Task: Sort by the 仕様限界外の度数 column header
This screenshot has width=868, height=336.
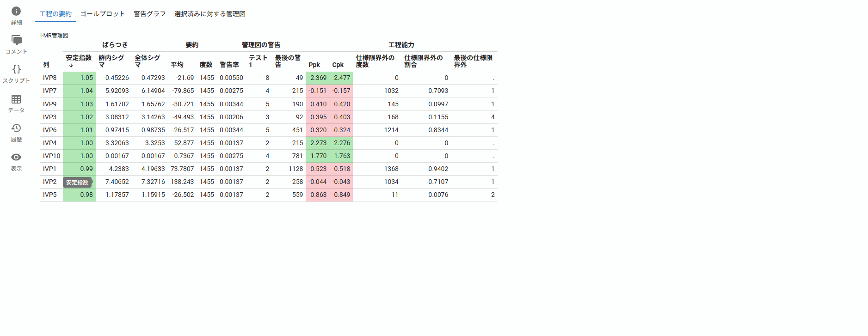Action: 375,61
